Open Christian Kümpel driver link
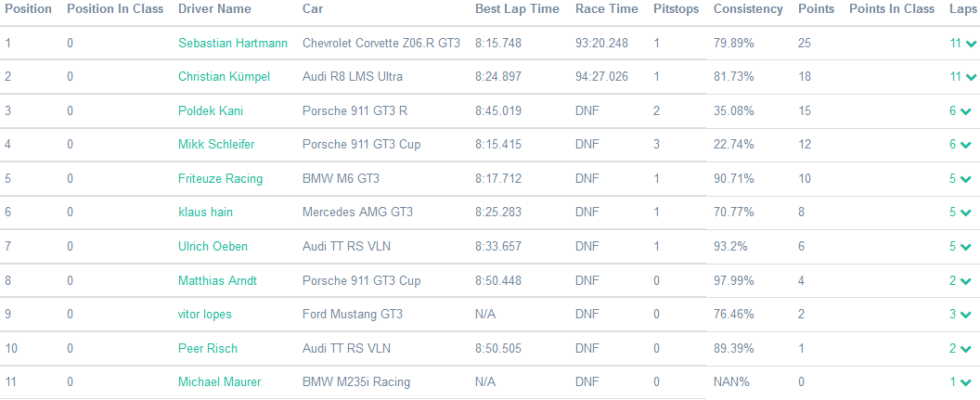The width and height of the screenshot is (980, 400). [224, 77]
